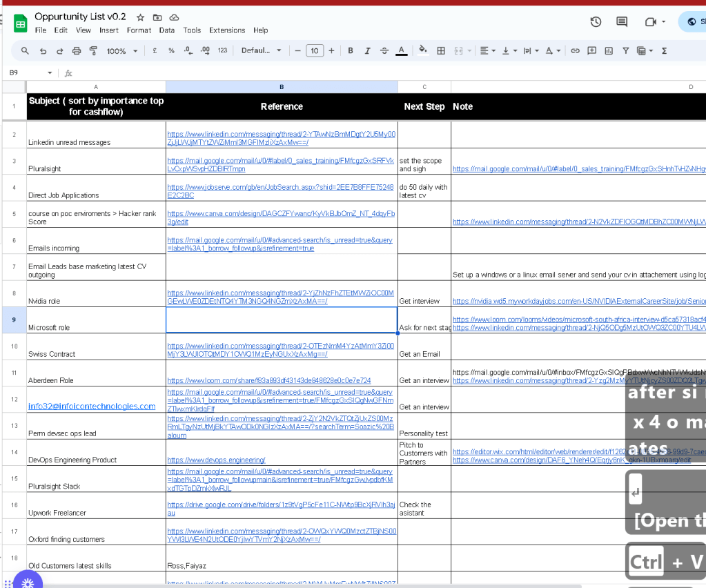The height and width of the screenshot is (588, 706).
Task: Open the fill color picker
Action: coord(422,50)
